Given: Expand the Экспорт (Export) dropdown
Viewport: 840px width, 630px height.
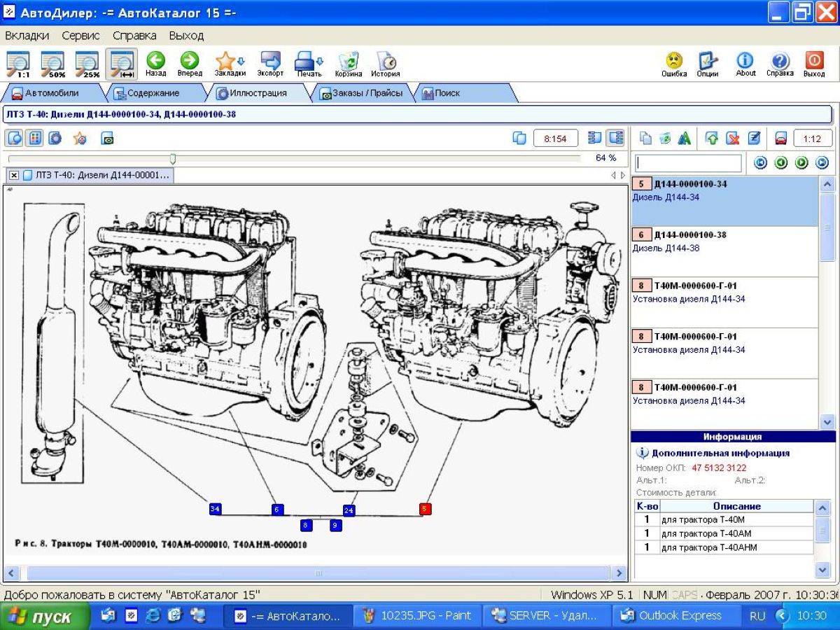Looking at the screenshot, I should [270, 61].
